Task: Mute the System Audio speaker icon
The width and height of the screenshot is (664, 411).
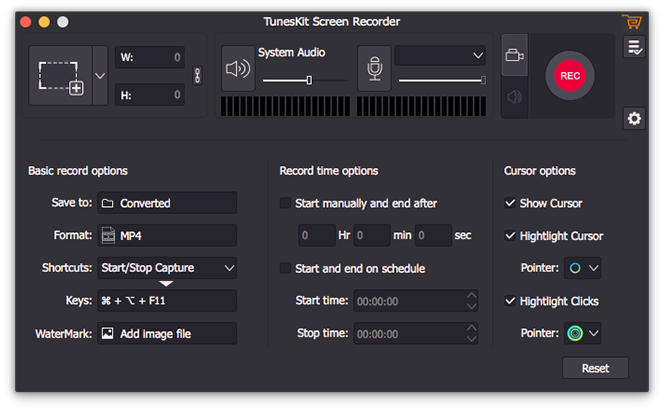Action: coord(238,69)
